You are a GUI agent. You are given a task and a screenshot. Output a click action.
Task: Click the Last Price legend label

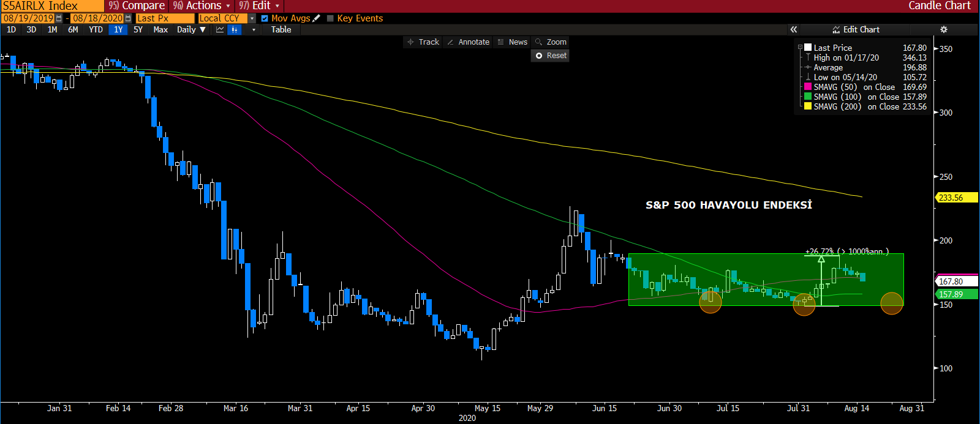(x=833, y=48)
